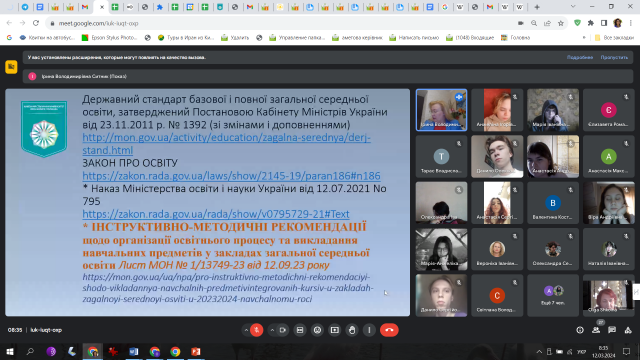Screen dimensions: 640x360
Task: Open the Windows notification center
Action: 627,351
